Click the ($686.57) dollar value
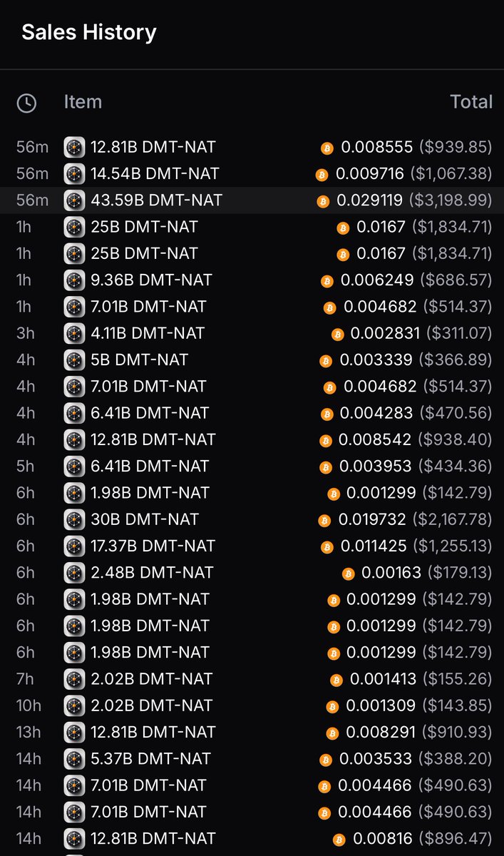The width and height of the screenshot is (504, 856). pyautogui.click(x=456, y=280)
